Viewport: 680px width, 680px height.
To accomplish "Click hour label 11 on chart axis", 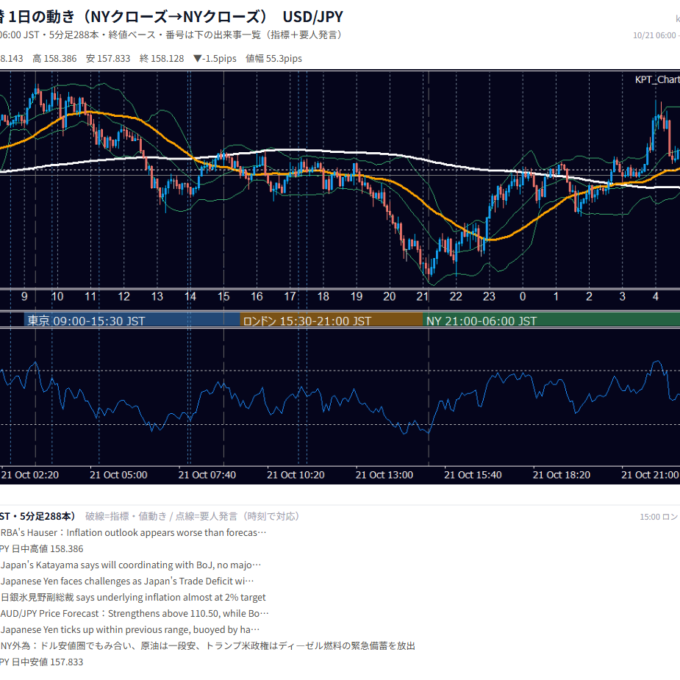I will 90,297.
